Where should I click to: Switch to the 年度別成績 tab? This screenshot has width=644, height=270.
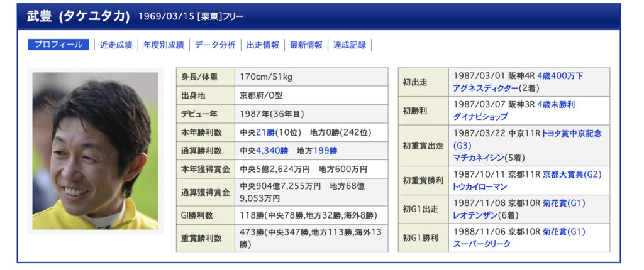(163, 45)
